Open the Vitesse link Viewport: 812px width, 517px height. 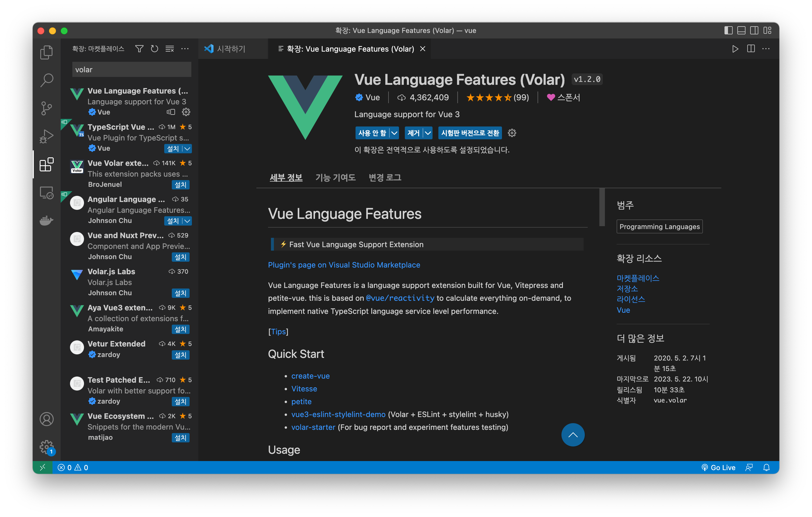click(304, 388)
